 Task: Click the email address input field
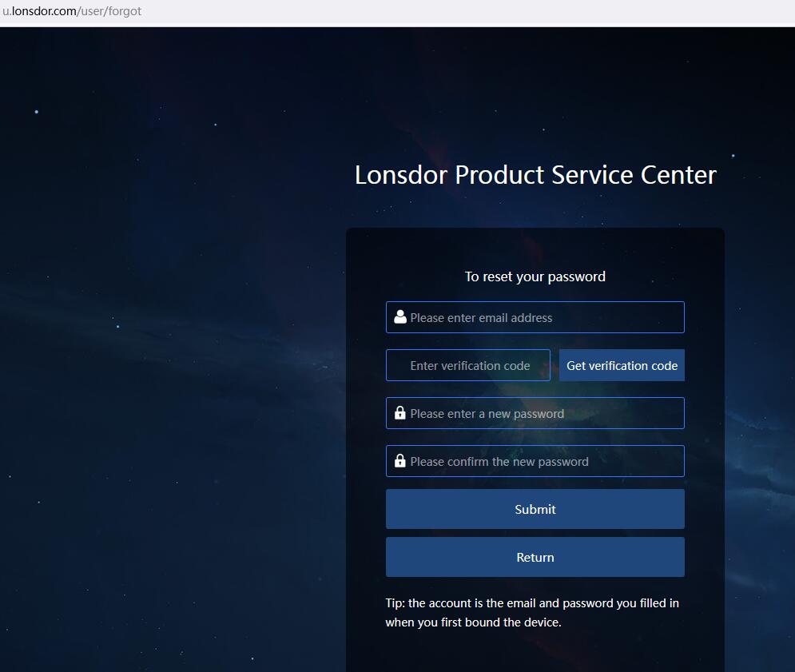pyautogui.click(x=535, y=317)
